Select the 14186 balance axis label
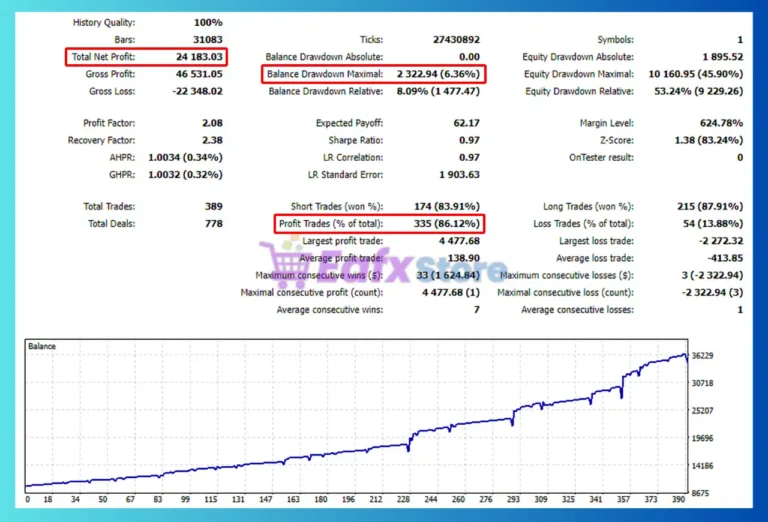 click(x=702, y=466)
